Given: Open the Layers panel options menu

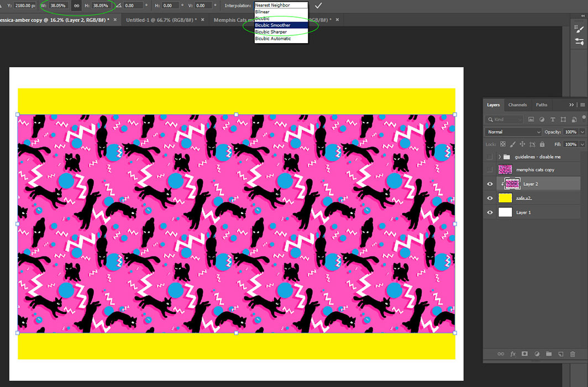Looking at the screenshot, I should 582,105.
